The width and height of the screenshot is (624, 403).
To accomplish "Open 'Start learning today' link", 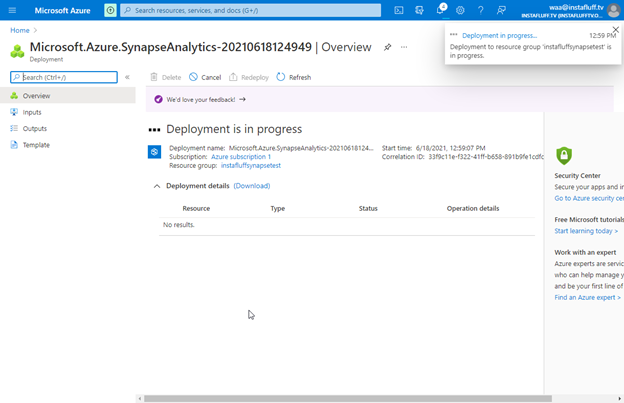I will coord(586,231).
